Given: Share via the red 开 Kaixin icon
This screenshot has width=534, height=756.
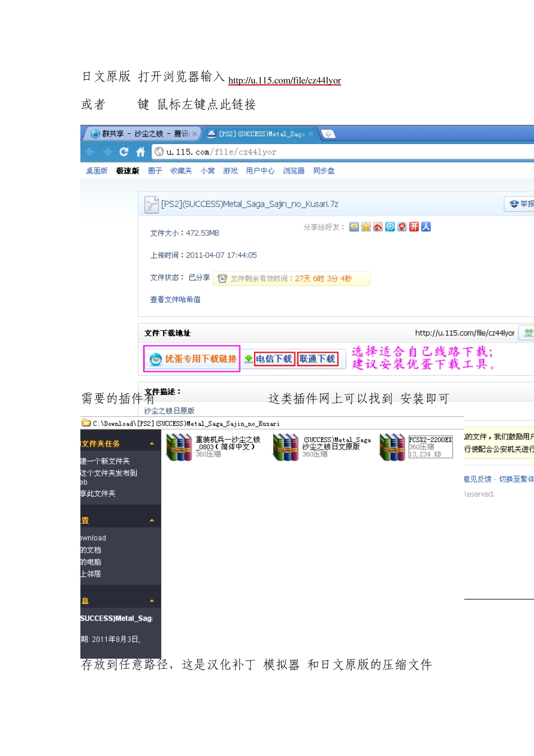Looking at the screenshot, I should (414, 227).
